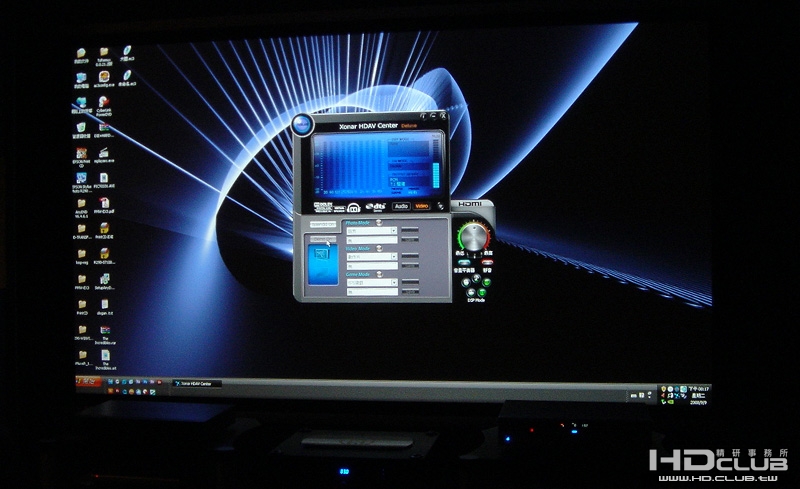Collapse panel using arrow icon beside Video
Screen dimensions: 800x489
[x=440, y=206]
